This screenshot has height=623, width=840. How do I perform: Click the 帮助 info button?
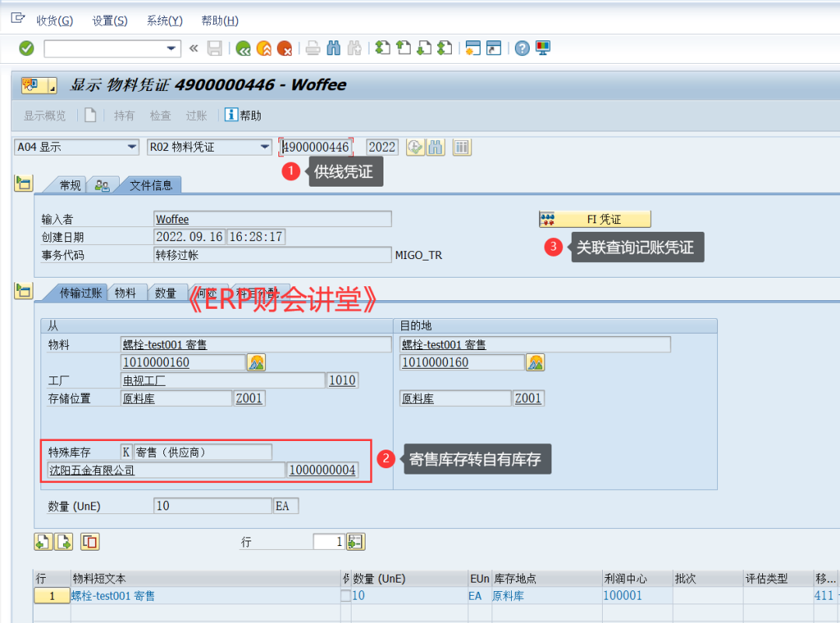point(243,115)
